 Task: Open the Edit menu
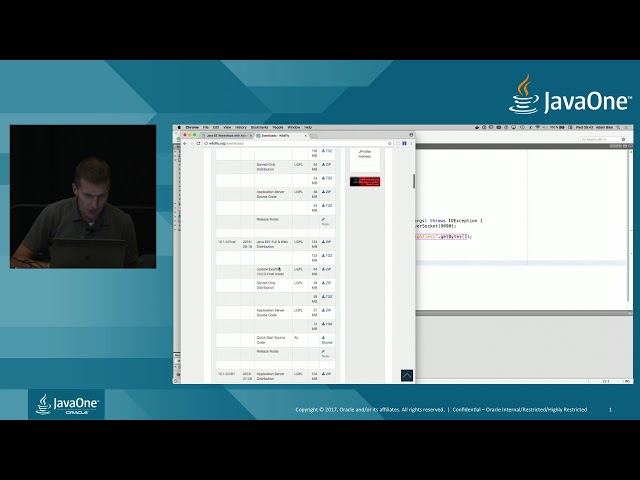216,127
